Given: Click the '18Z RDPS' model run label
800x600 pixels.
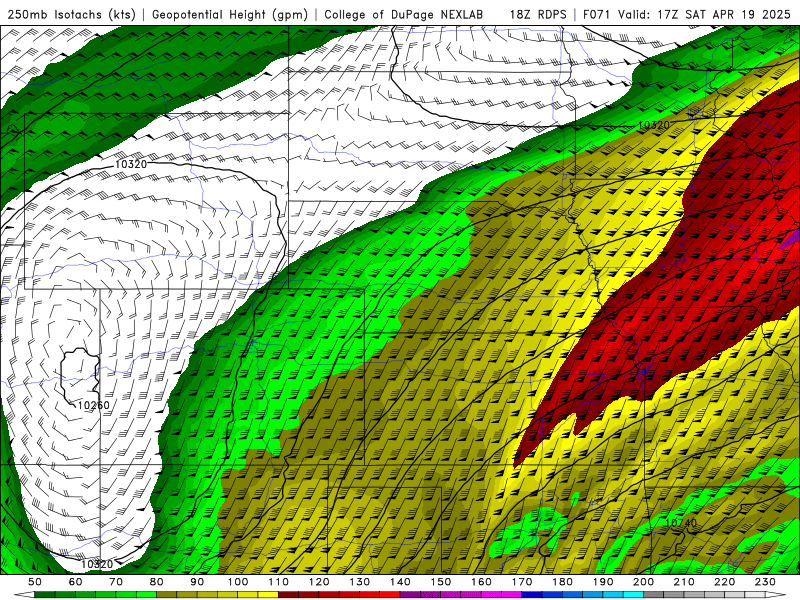Looking at the screenshot, I should (x=538, y=15).
